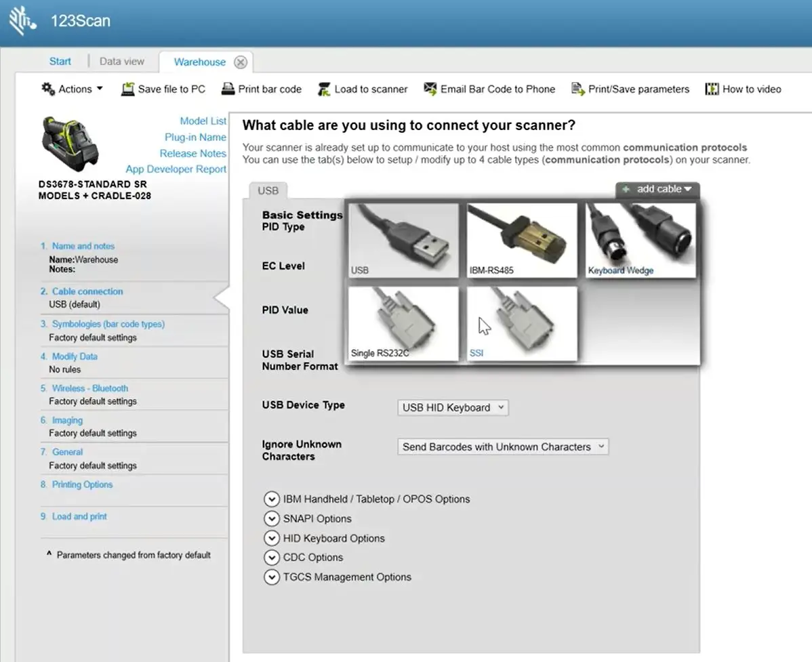
Task: Choose the Keyboard Wedge cable image
Action: (x=641, y=240)
